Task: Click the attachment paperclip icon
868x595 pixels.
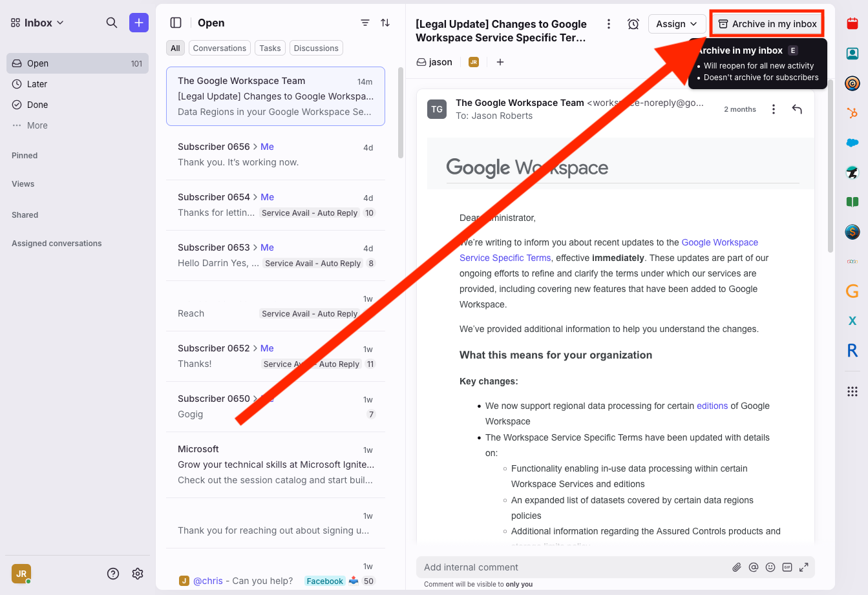Action: (x=736, y=567)
